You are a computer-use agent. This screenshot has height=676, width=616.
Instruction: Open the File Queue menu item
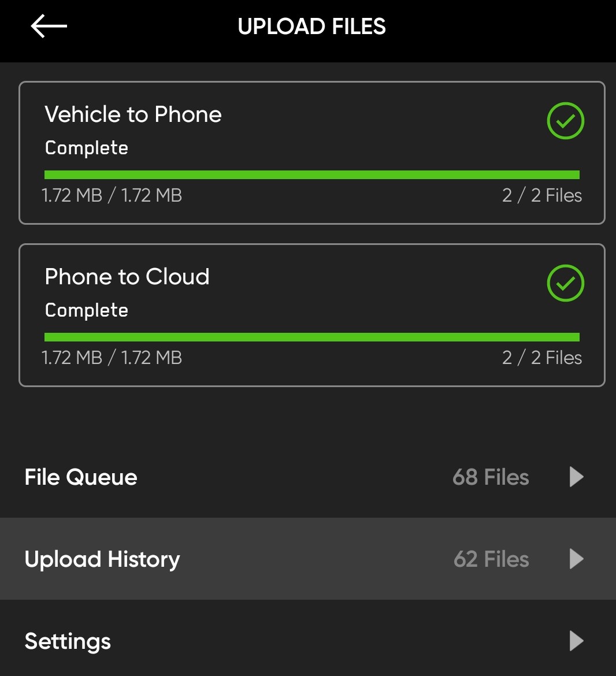click(81, 477)
